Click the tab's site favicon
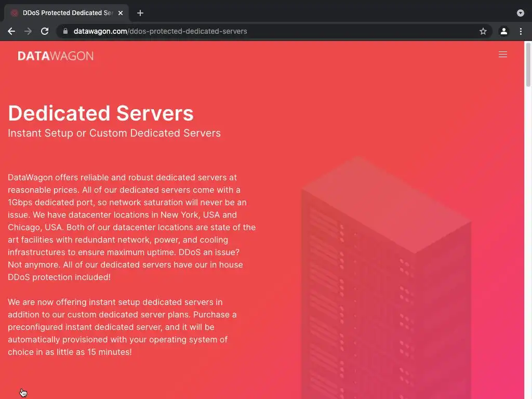532x399 pixels. coord(14,13)
